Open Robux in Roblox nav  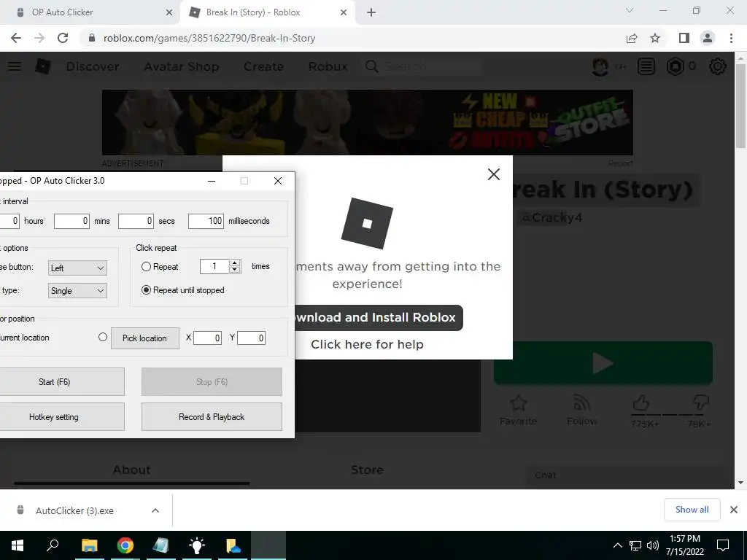coord(328,66)
